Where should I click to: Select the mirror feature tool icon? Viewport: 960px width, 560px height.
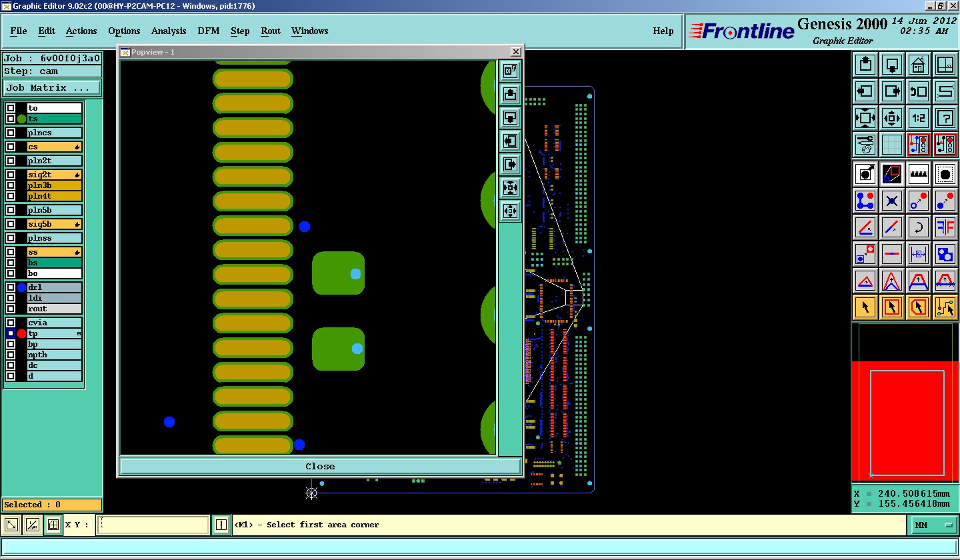tap(945, 227)
